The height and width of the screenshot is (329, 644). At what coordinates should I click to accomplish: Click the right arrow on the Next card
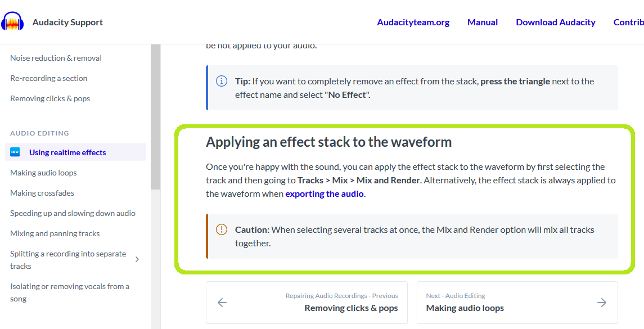(602, 303)
